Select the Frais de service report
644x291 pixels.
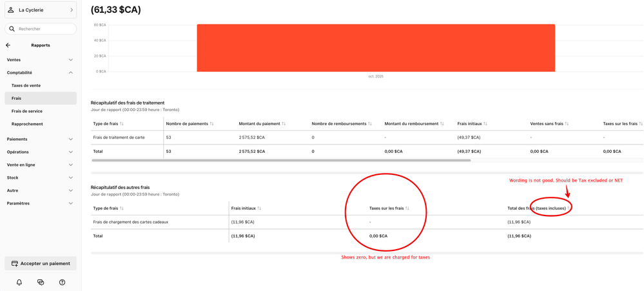point(27,111)
